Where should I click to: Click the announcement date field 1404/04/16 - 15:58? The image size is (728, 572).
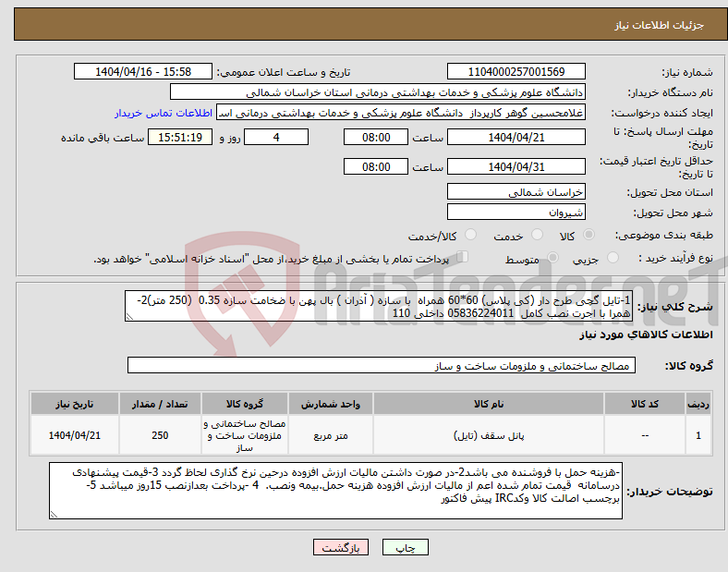[143, 71]
